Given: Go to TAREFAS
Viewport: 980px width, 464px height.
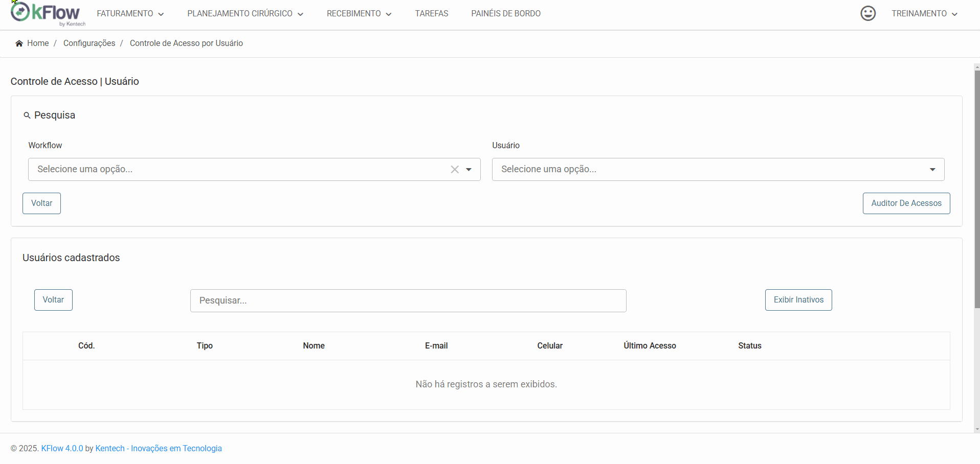Looking at the screenshot, I should tap(432, 14).
